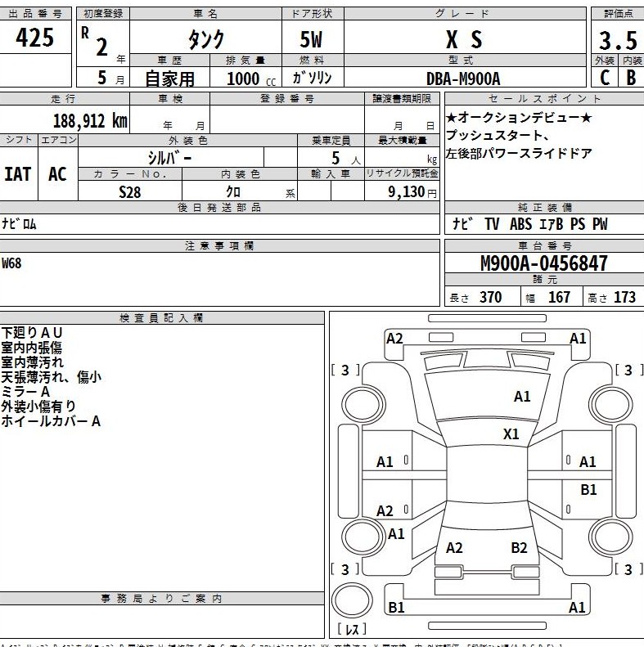Viewport: 644px width, 647px height.
Task: Select the fuel type ガソリン
Action: click(312, 77)
